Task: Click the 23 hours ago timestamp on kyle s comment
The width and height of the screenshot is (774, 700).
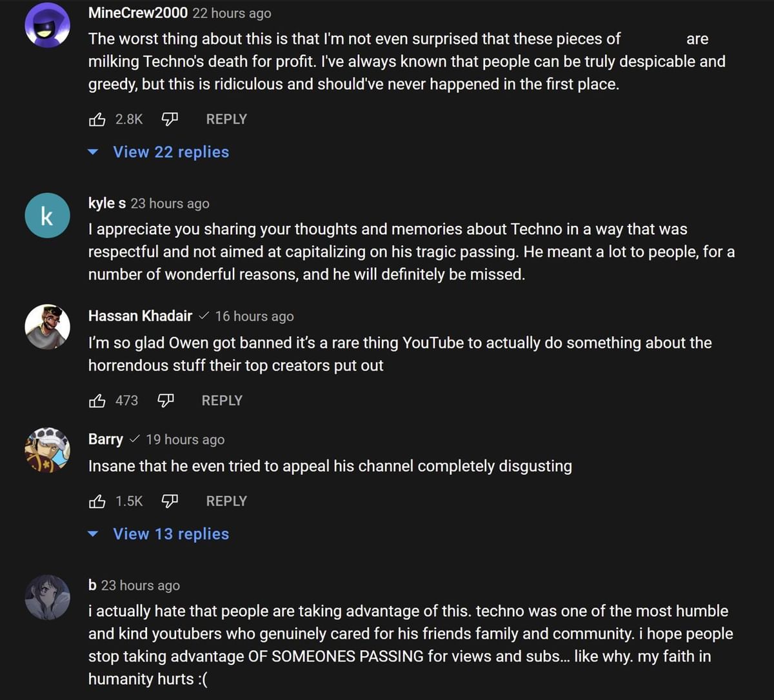Action: [170, 203]
